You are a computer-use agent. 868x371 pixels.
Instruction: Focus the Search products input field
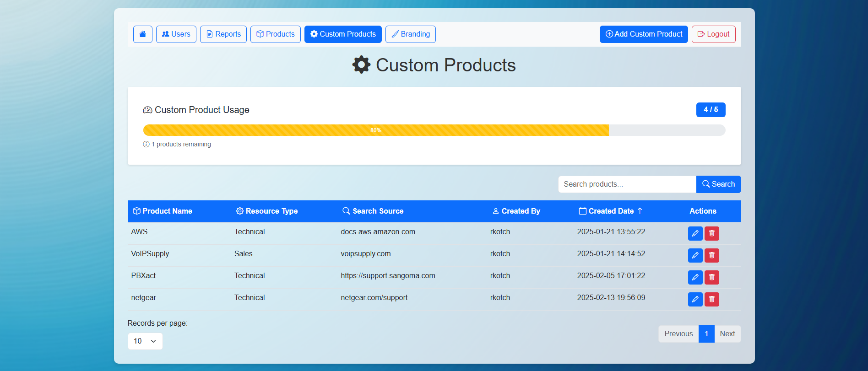[627, 184]
